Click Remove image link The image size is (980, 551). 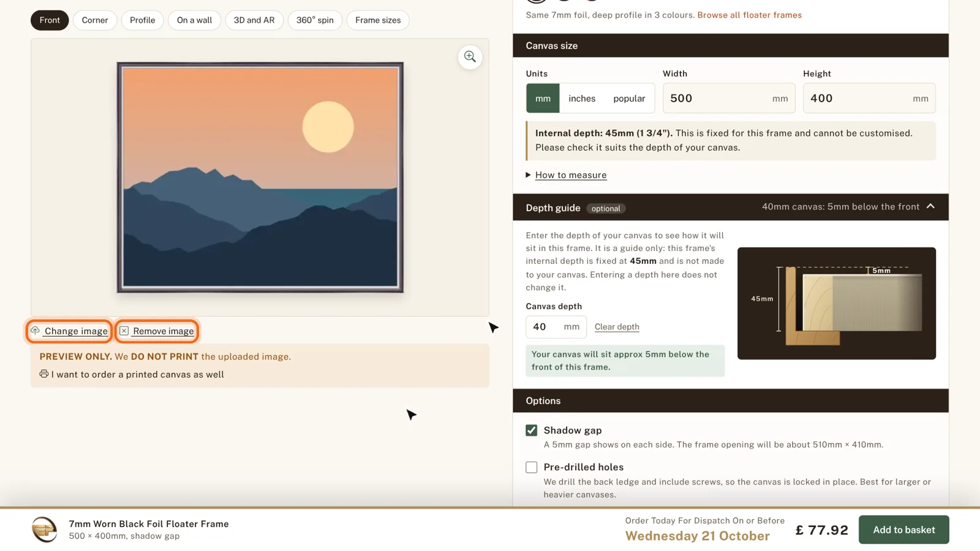click(164, 331)
